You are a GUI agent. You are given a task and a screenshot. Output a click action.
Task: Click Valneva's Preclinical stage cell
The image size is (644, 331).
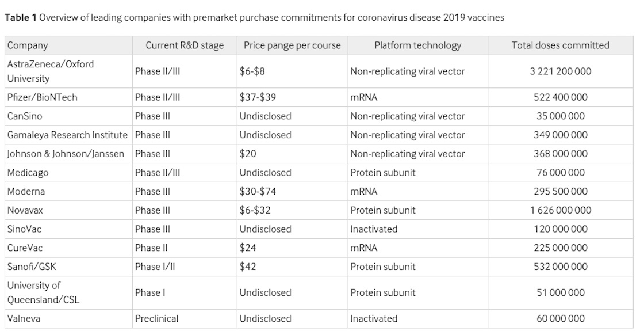[156, 318]
